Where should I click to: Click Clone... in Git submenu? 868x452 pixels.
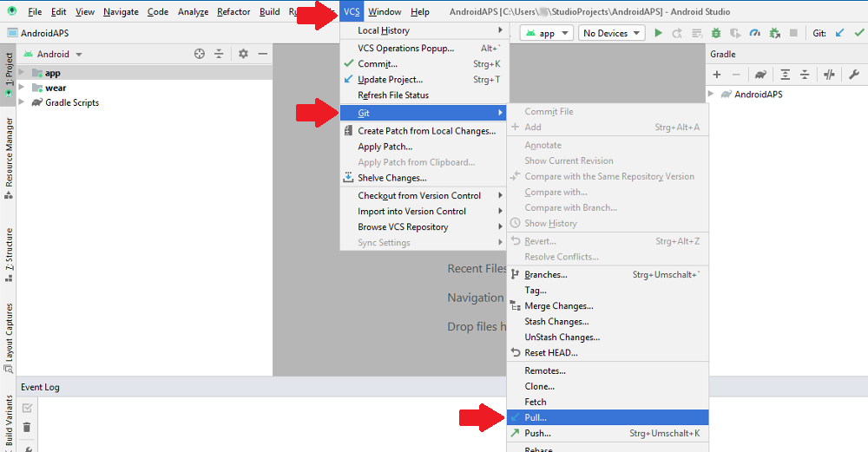[608, 386]
